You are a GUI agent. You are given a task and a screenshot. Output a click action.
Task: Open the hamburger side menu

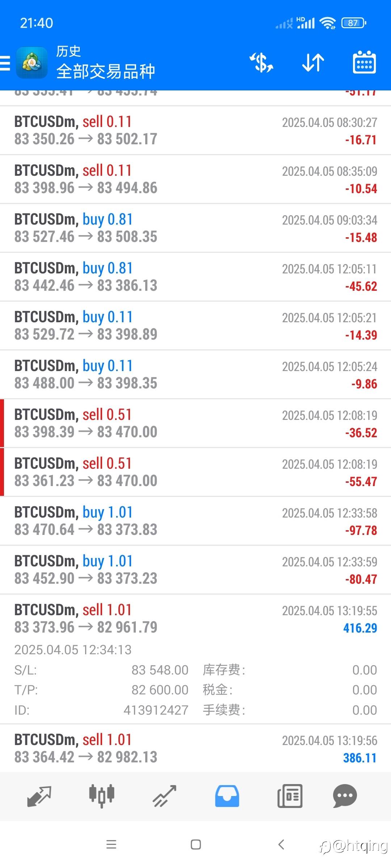[x=5, y=63]
